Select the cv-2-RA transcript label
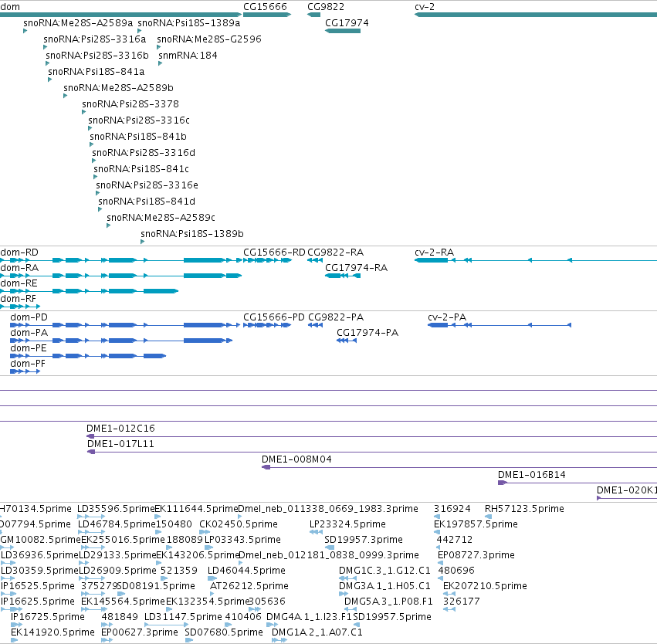The height and width of the screenshot is (644, 657). pyautogui.click(x=434, y=253)
